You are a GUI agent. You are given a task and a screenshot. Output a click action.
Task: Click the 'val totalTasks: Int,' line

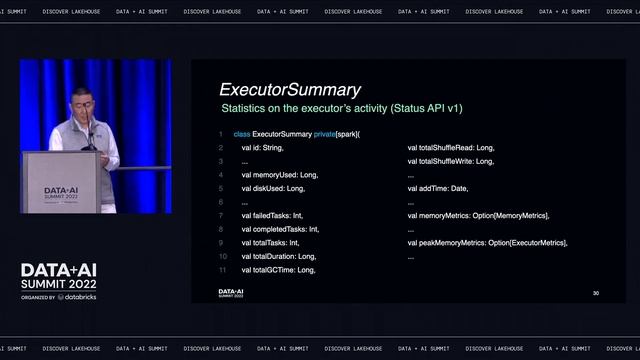(270, 243)
